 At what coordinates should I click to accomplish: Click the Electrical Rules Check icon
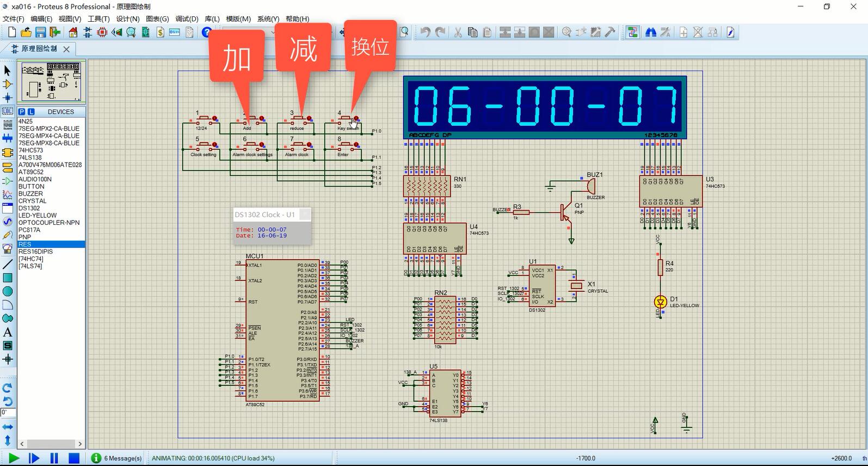(730, 33)
